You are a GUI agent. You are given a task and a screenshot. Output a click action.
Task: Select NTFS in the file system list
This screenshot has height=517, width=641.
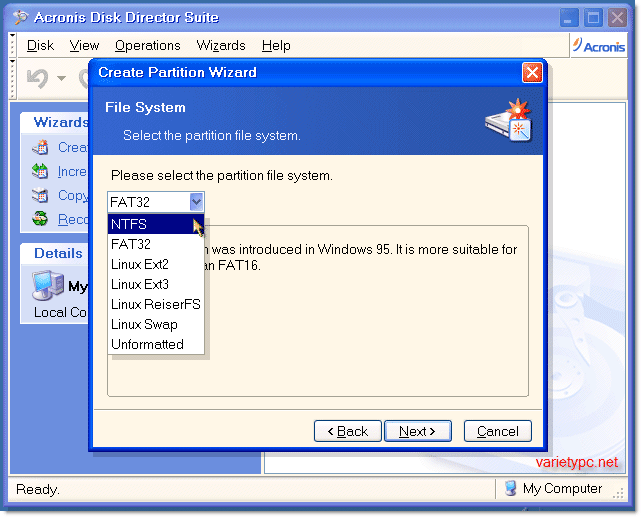pos(156,224)
